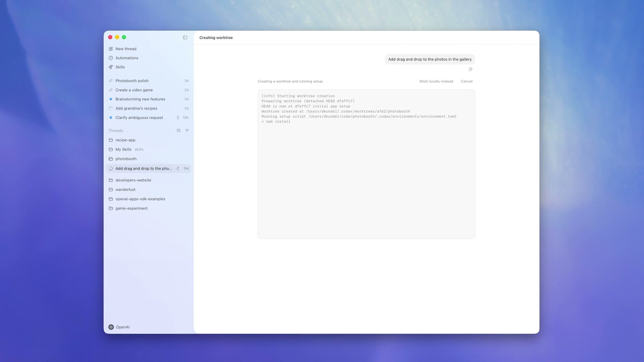Screen dimensions: 644x362
Task: Click Work locally instead
Action: pyautogui.click(x=436, y=81)
